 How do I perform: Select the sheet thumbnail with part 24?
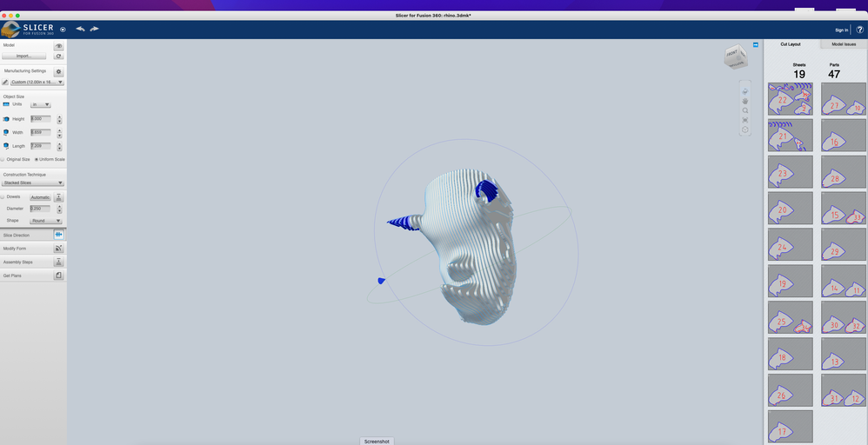pyautogui.click(x=791, y=244)
